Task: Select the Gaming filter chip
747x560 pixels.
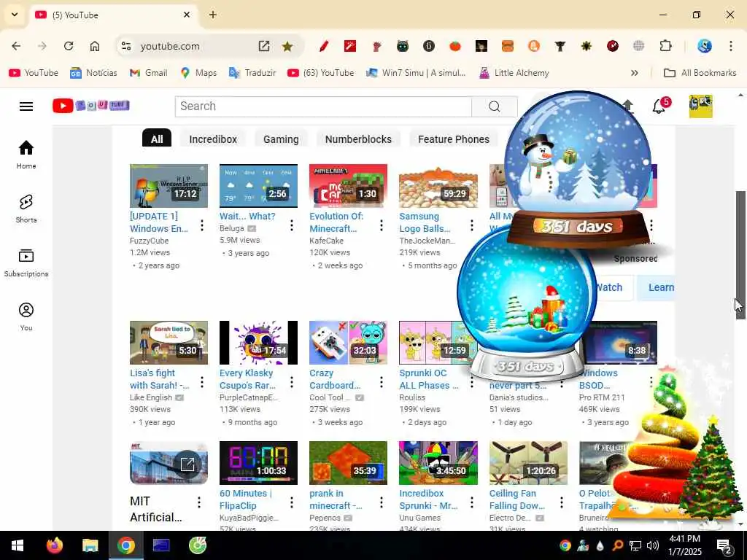Action: 281,139
